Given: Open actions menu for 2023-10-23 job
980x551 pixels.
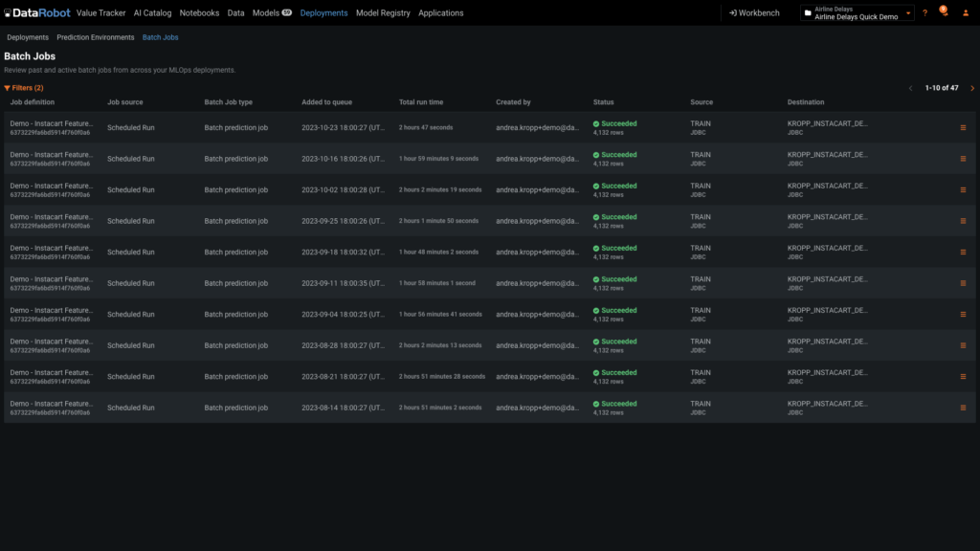Looking at the screenshot, I should (963, 128).
